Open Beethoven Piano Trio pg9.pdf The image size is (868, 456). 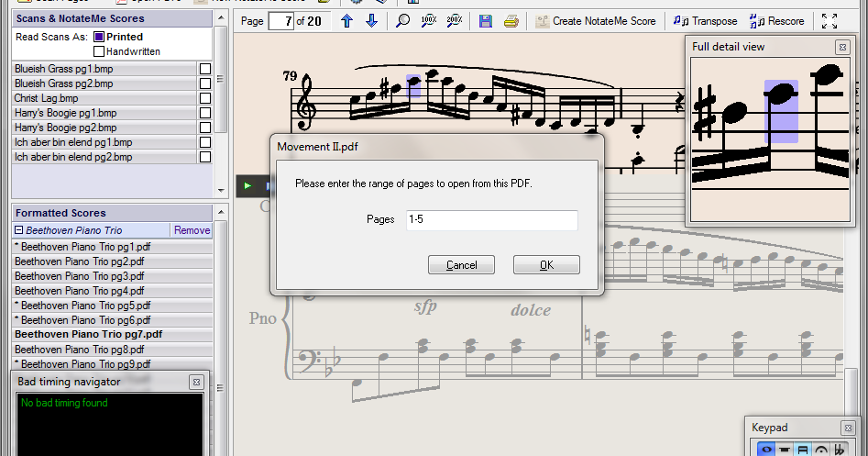(x=113, y=364)
